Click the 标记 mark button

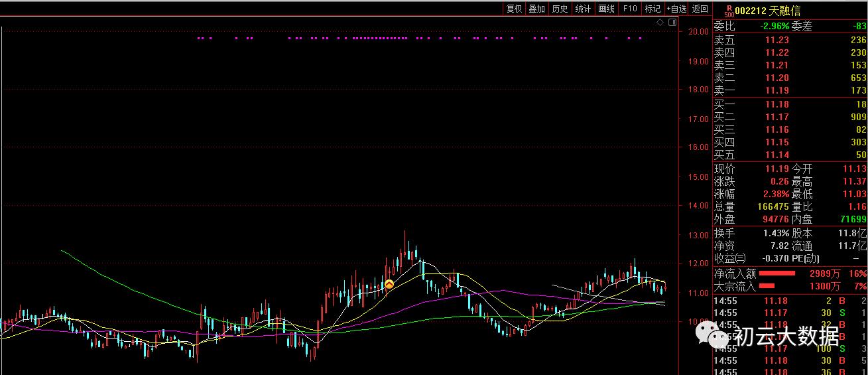[x=653, y=9]
